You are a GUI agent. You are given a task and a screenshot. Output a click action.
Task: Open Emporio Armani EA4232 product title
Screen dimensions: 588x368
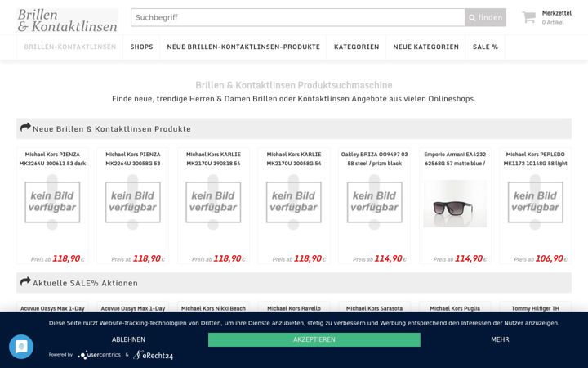(x=455, y=159)
